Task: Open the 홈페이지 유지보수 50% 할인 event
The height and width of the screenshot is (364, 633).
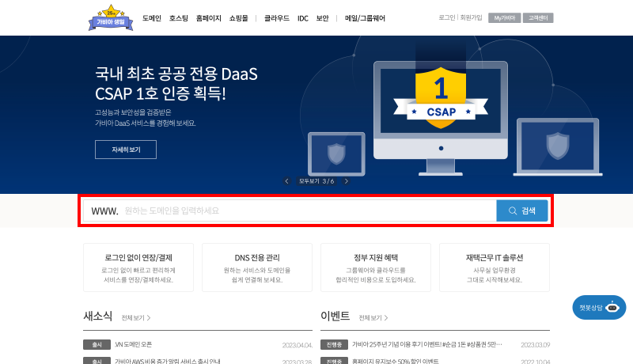Action: [395, 361]
